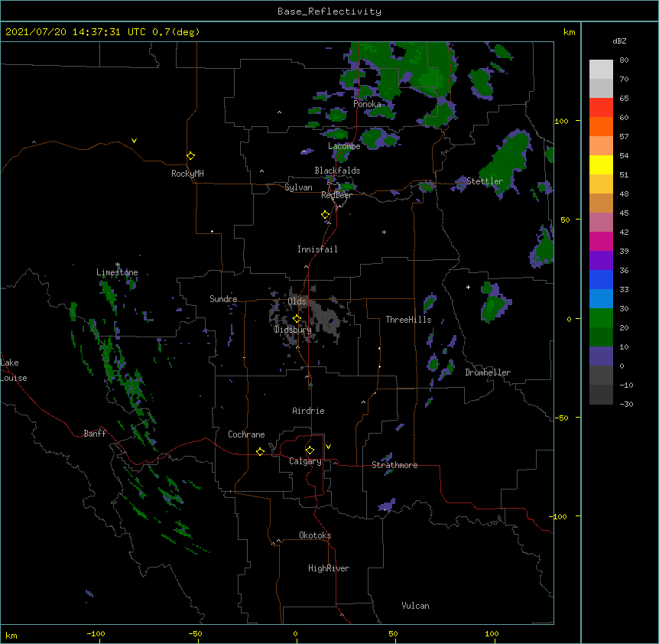Click the purple 39 dBZ legend swatch

(601, 260)
